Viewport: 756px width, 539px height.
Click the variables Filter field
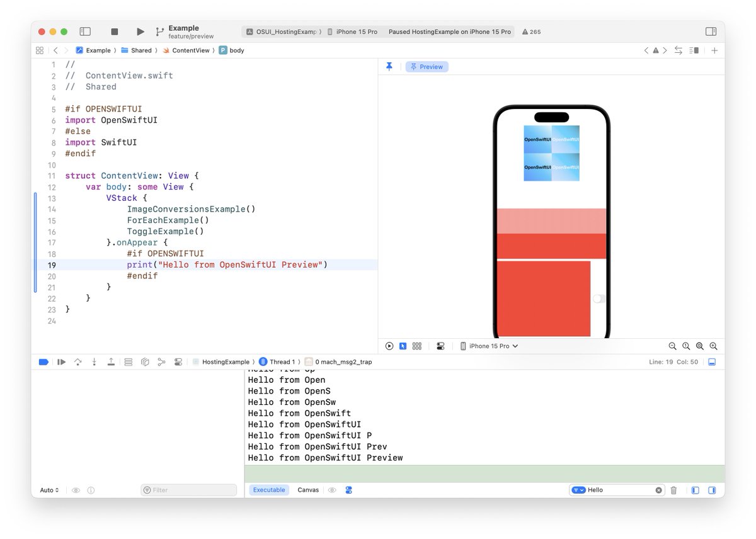[188, 490]
